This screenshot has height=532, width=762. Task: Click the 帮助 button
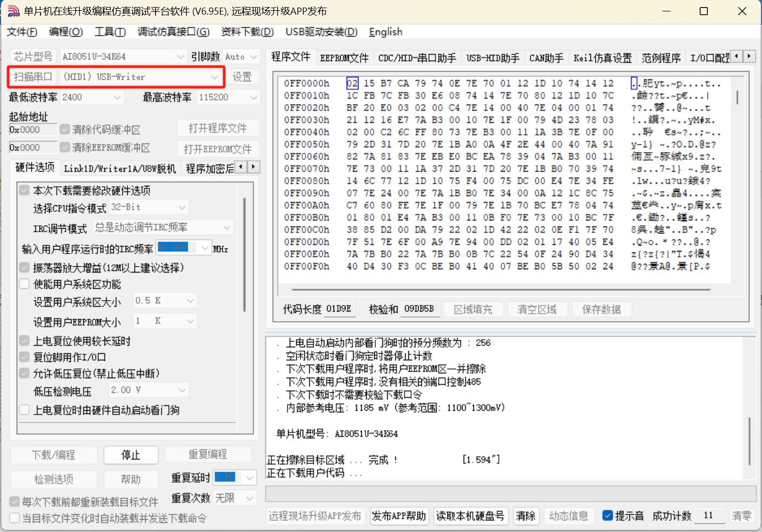pos(131,479)
